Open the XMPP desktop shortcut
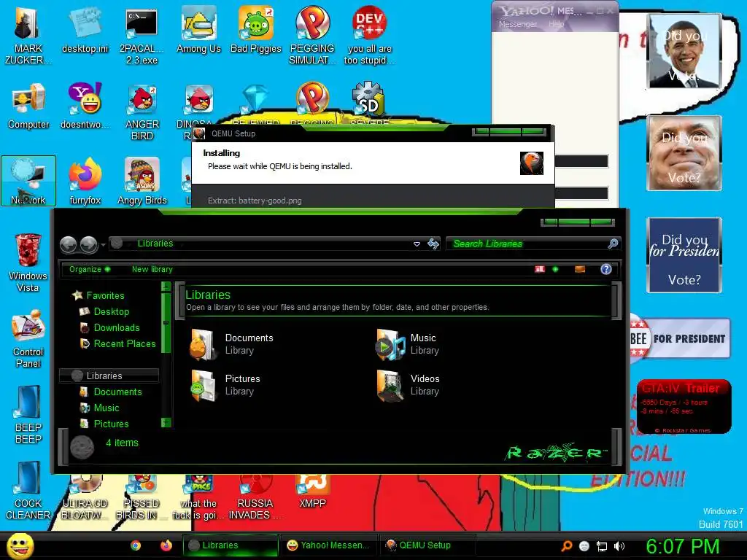 (312, 491)
